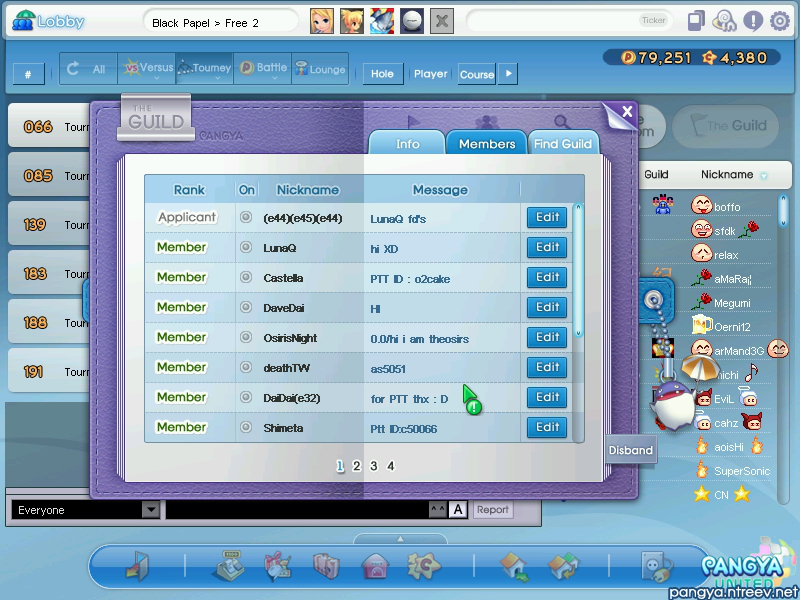The width and height of the screenshot is (800, 600).
Task: Select the blonde girl character avatar
Action: point(322,21)
